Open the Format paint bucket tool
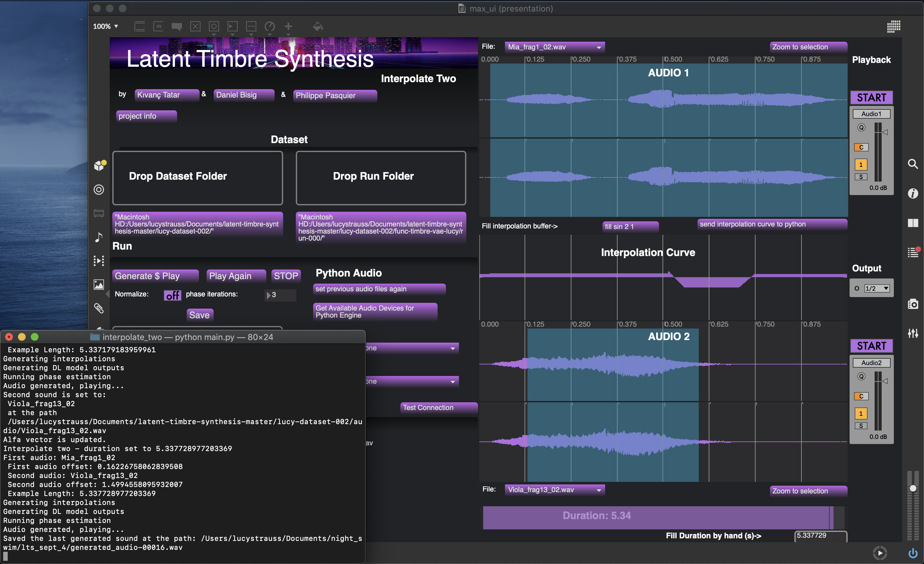The width and height of the screenshot is (924, 564). coord(318,26)
